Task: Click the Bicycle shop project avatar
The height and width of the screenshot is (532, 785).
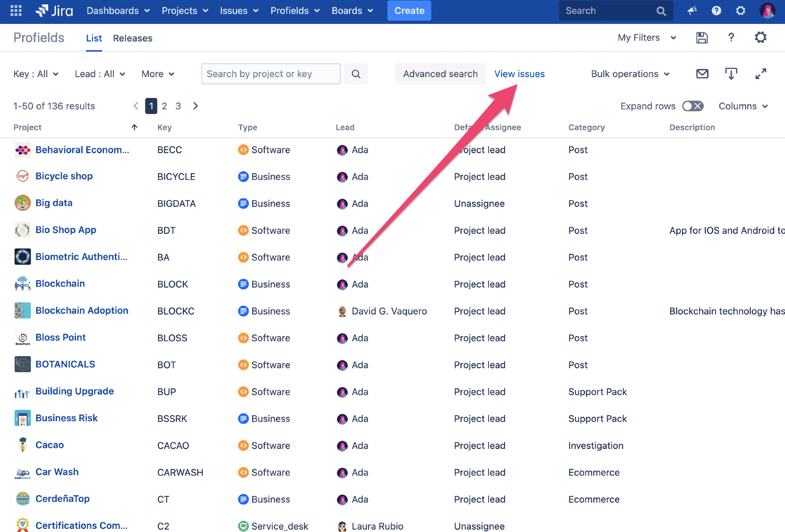Action: (22, 176)
